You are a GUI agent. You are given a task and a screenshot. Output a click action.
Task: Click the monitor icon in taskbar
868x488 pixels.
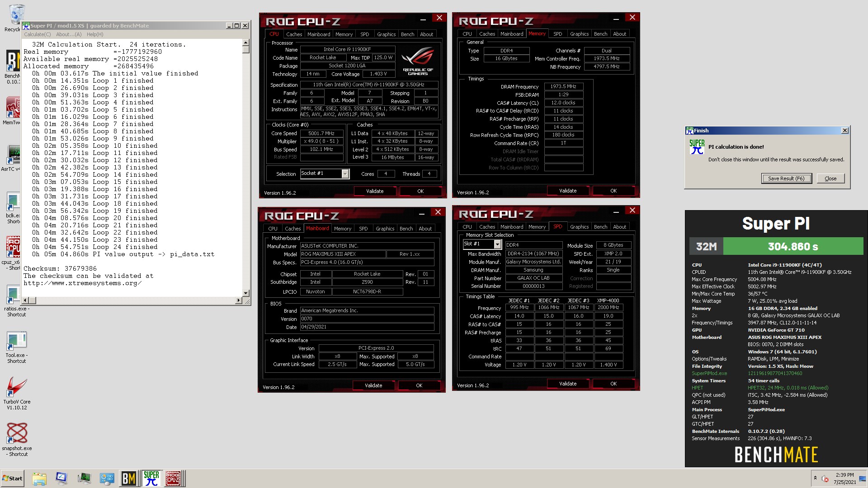point(61,478)
